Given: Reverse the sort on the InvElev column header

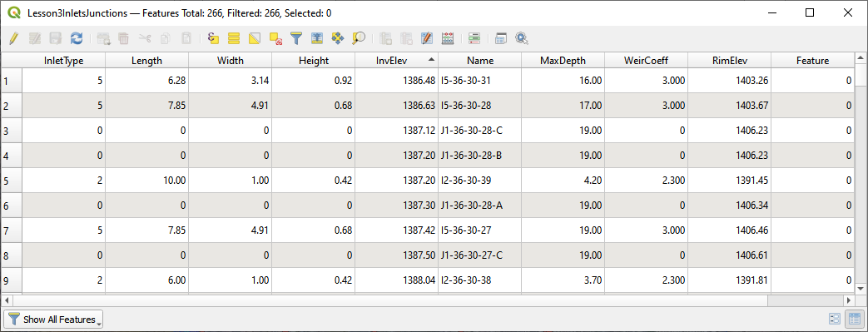Looking at the screenshot, I should [x=396, y=60].
